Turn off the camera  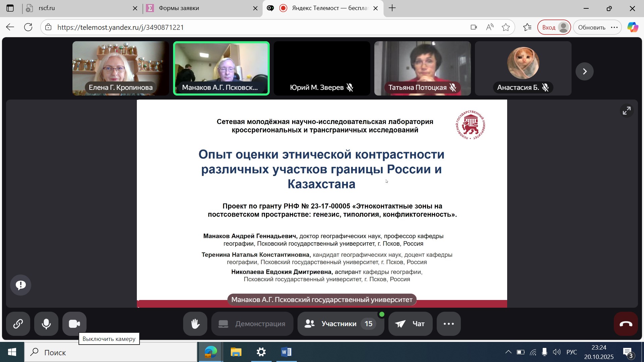pyautogui.click(x=74, y=324)
